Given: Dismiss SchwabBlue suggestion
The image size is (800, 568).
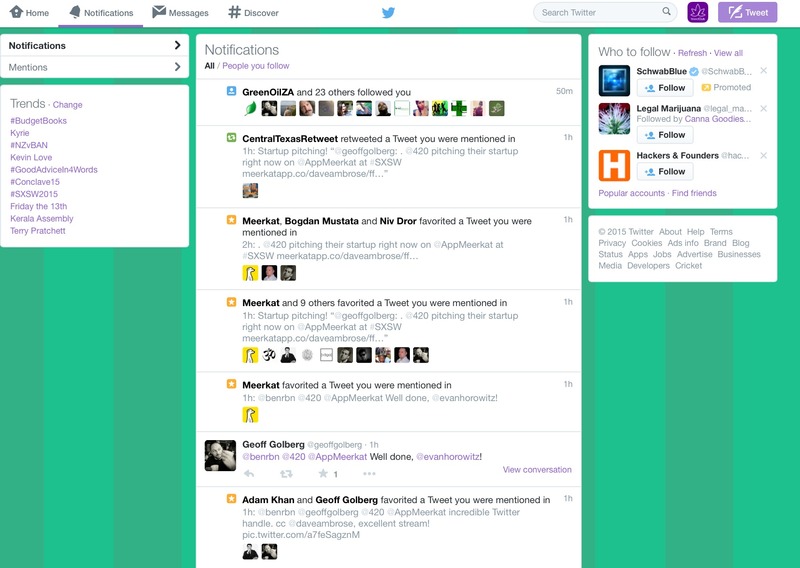Looking at the screenshot, I should (x=763, y=70).
